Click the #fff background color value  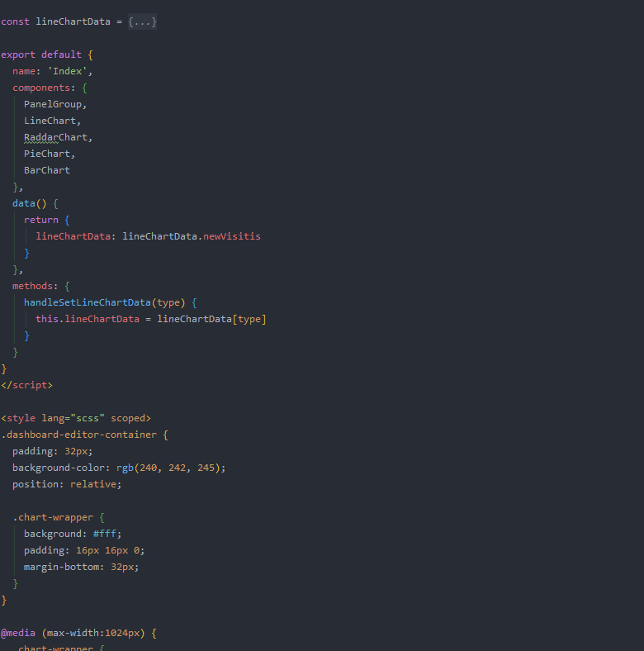(105, 534)
